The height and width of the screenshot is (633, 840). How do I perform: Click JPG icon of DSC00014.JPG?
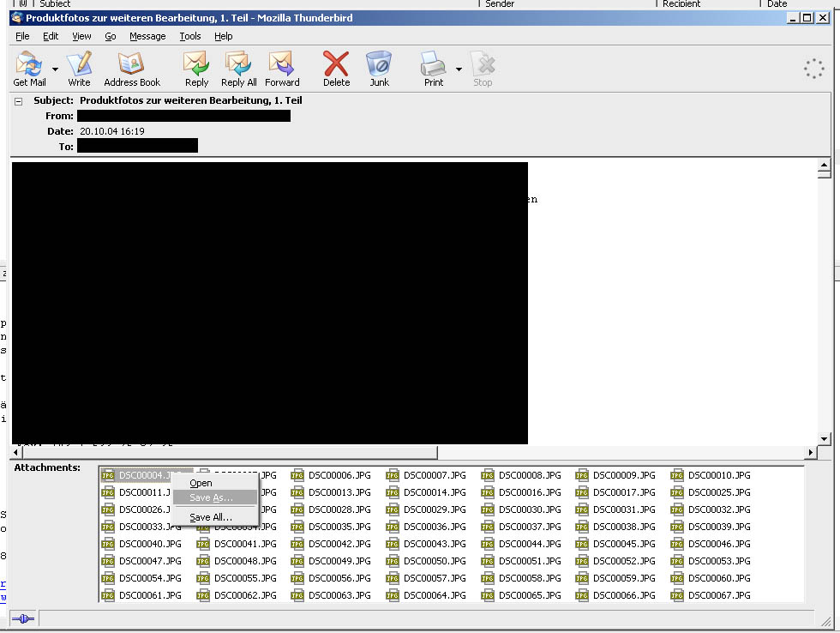point(393,492)
